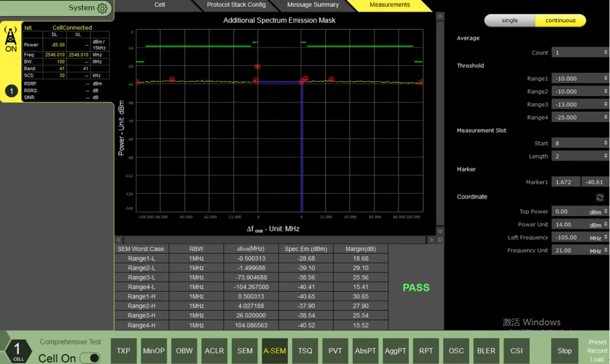Click the NR cell antenna ON icon
The width and height of the screenshot is (610, 364).
point(11,40)
